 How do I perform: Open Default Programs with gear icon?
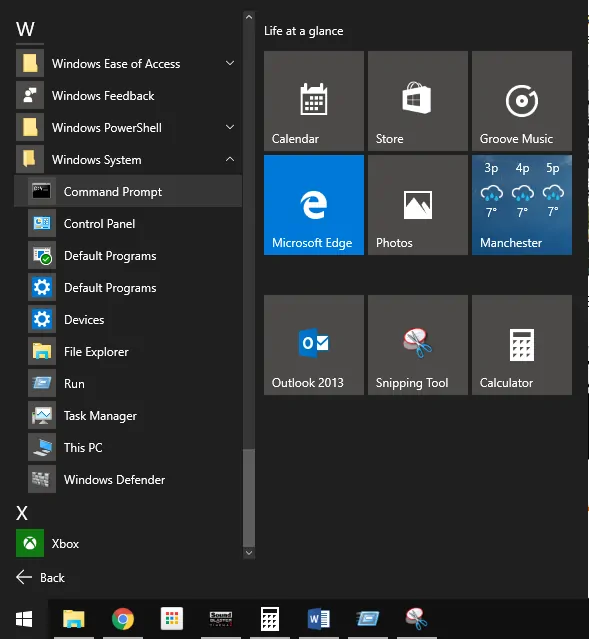click(128, 288)
